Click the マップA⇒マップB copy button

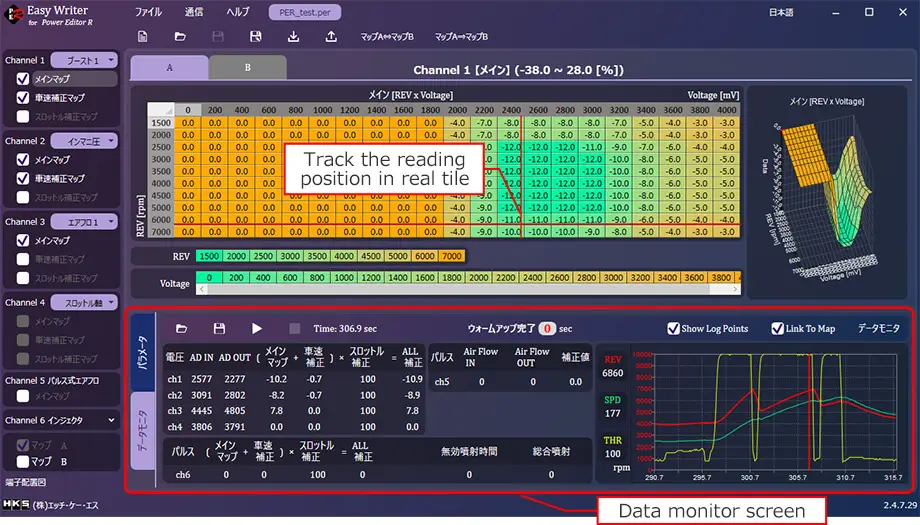tap(461, 36)
